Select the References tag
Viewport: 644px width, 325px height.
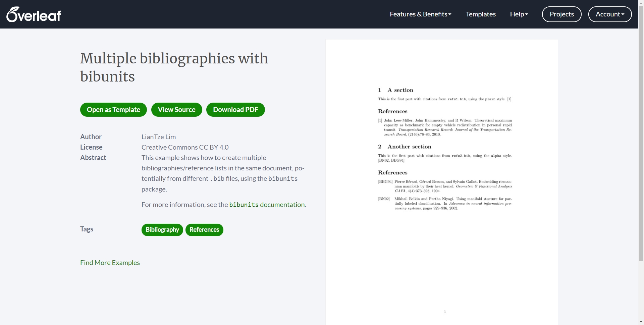click(204, 230)
